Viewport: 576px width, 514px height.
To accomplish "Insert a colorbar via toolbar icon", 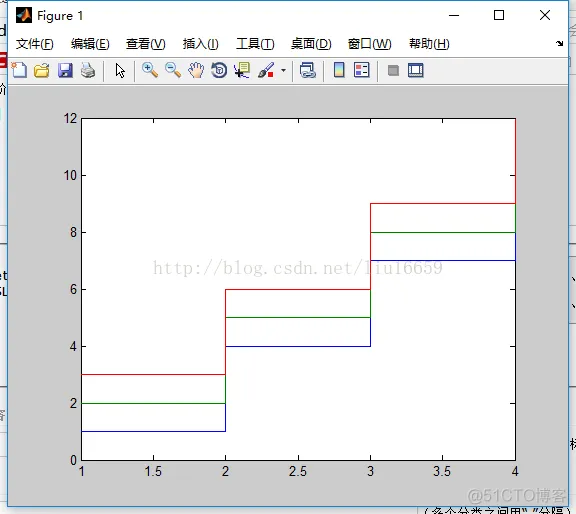I will point(339,70).
